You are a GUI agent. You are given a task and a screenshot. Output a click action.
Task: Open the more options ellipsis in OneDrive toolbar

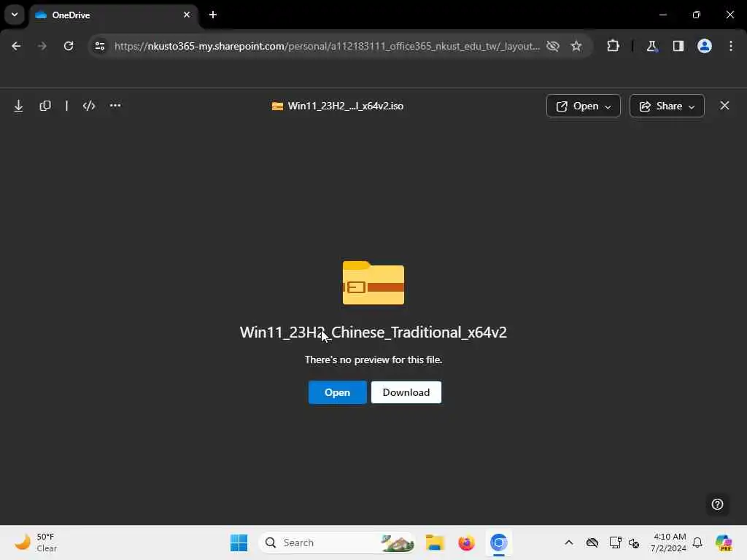(115, 106)
